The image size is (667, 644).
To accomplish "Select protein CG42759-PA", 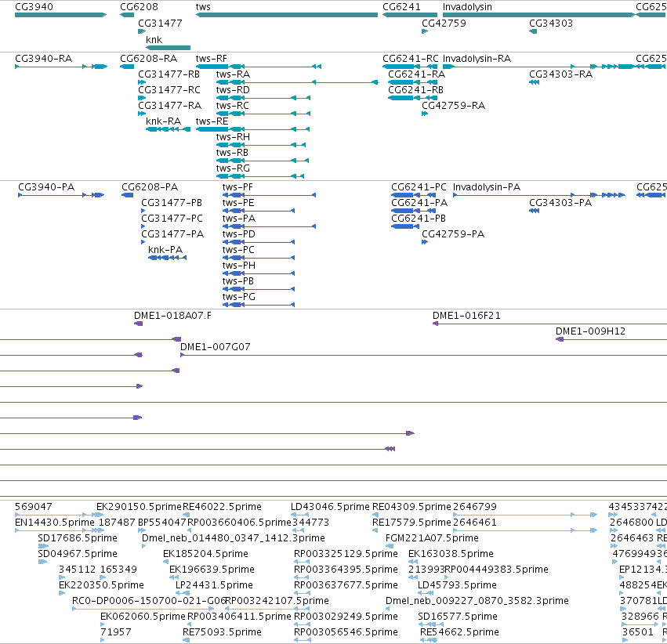I will [x=425, y=242].
